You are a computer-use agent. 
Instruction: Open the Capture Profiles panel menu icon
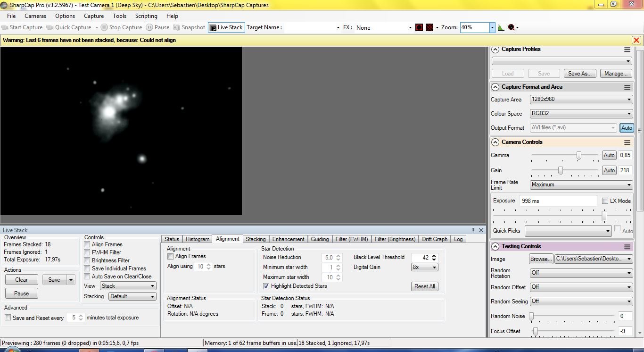pos(627,50)
